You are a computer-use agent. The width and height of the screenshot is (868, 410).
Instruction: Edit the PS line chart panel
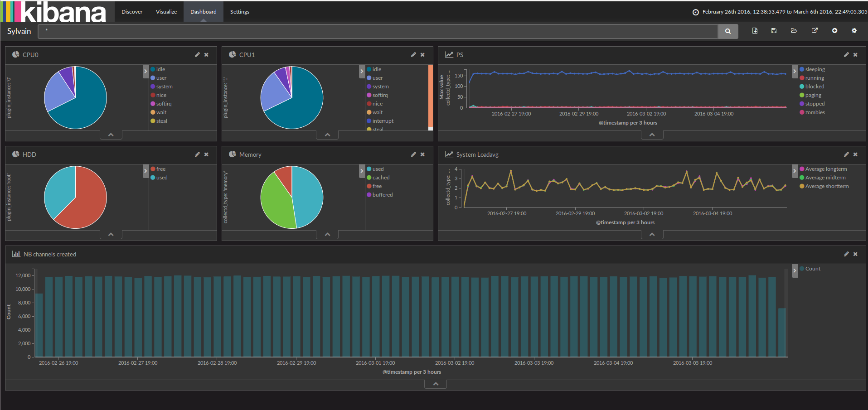(846, 55)
